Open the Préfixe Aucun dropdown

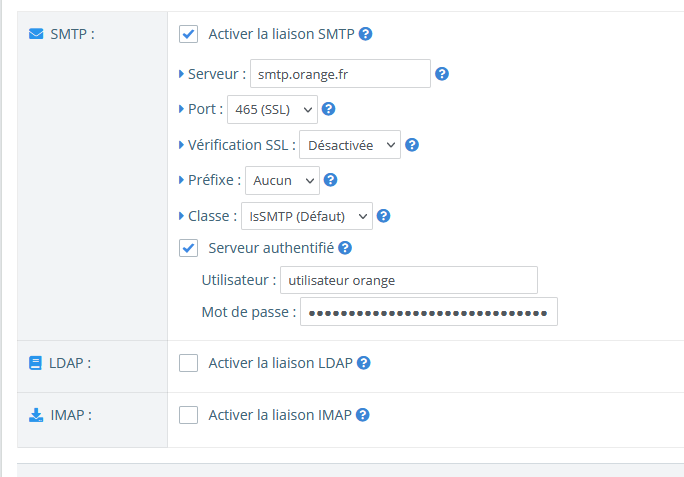coord(282,180)
